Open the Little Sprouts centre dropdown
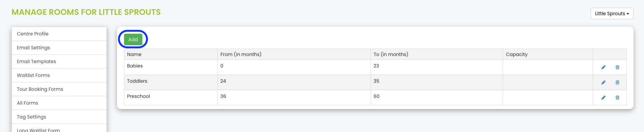Image resolution: width=644 pixels, height=132 pixels. (x=612, y=14)
